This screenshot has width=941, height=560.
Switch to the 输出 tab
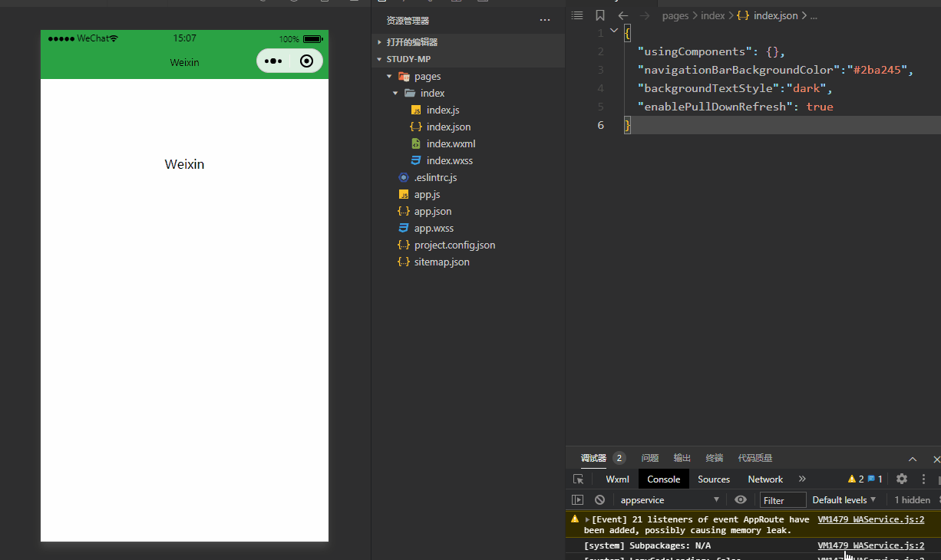click(x=682, y=458)
